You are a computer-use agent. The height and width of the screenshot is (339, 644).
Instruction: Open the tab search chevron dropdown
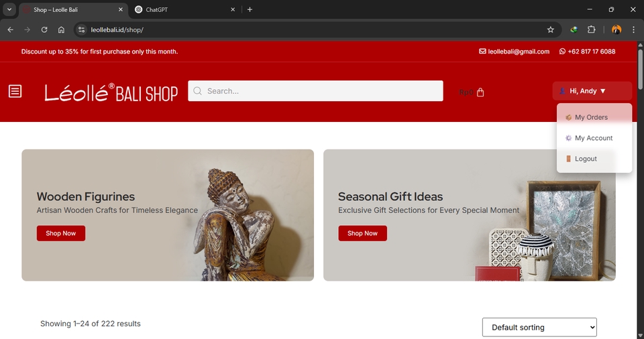(x=9, y=9)
